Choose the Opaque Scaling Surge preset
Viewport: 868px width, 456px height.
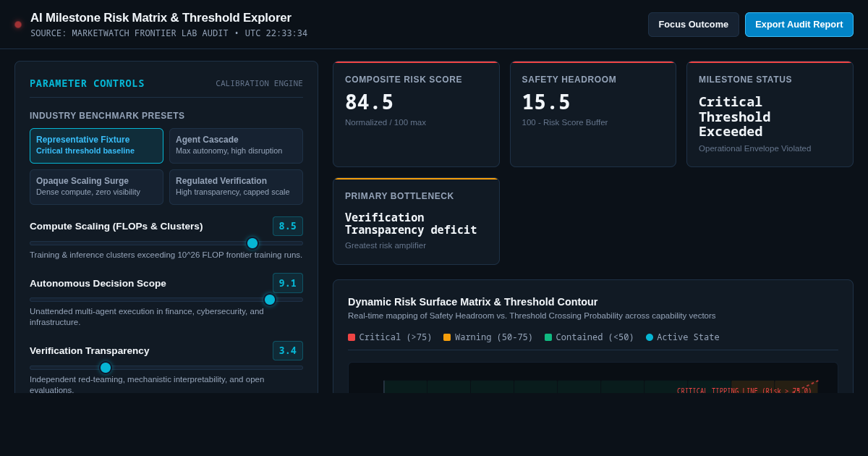point(96,187)
